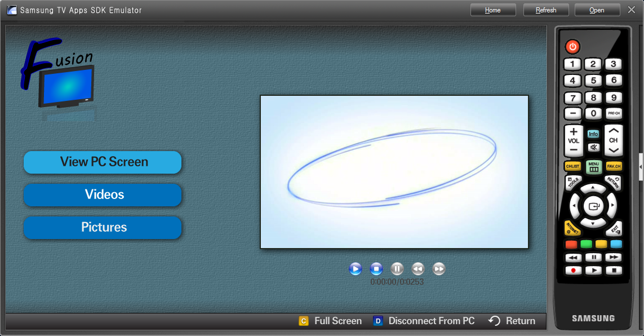Open the CH LIST on the remote
Screen dimensions: 644x336
572,166
